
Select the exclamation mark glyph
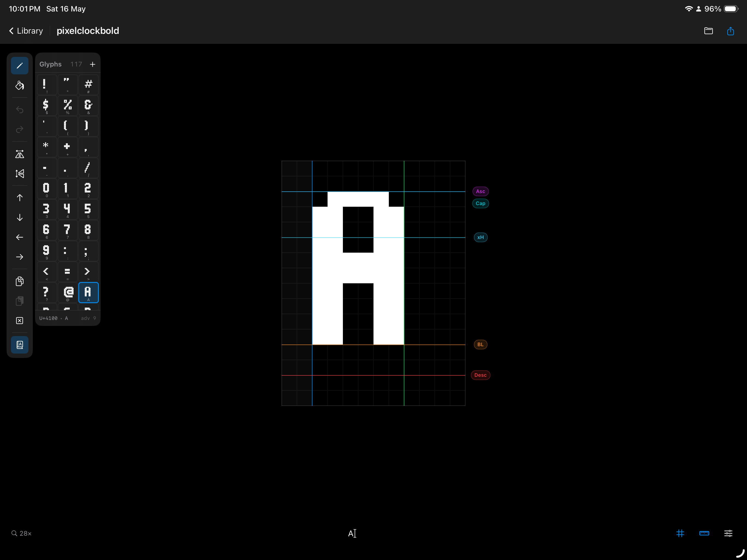coord(47,85)
